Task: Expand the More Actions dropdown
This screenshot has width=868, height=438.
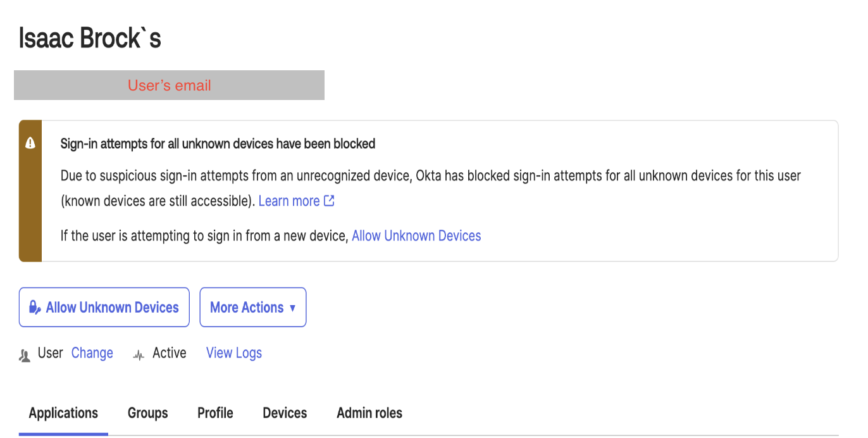Action: [x=253, y=308]
